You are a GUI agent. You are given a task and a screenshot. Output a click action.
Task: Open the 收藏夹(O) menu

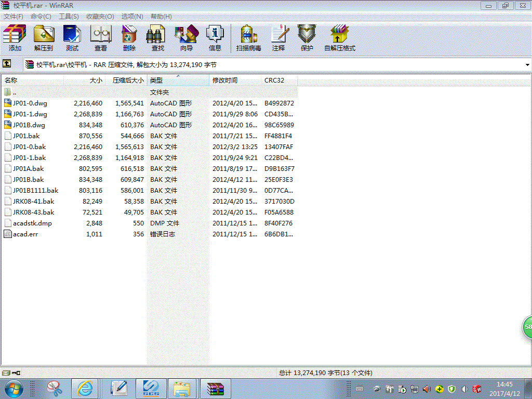[100, 16]
